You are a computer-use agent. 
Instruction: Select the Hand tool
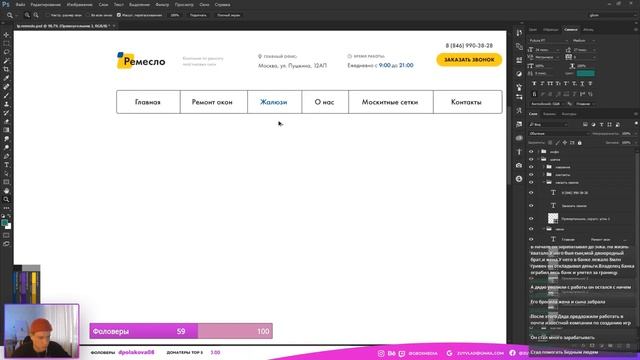coord(6,191)
